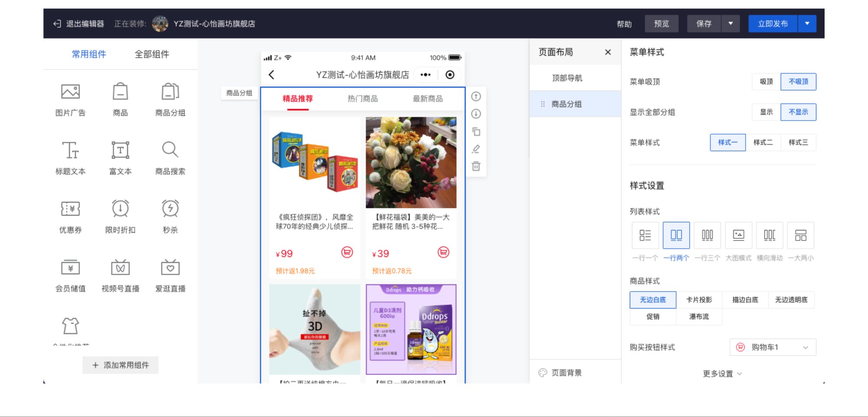This screenshot has width=868, height=417.
Task: Select the 商品搜索 component icon
Action: click(x=170, y=150)
